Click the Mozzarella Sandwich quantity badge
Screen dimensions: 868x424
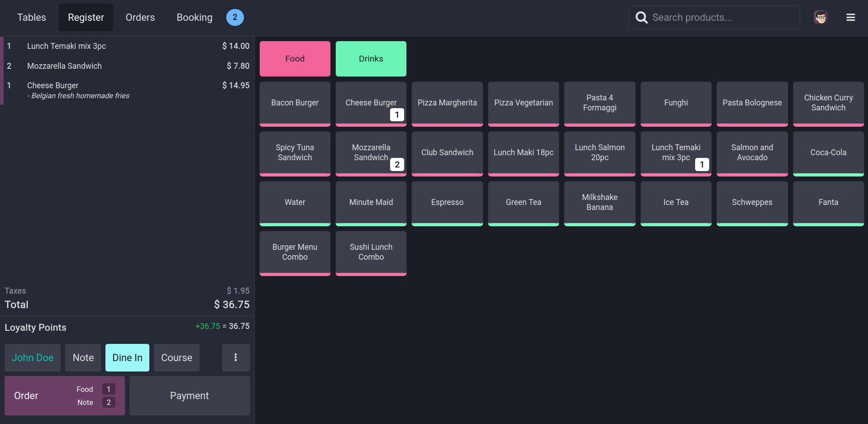pyautogui.click(x=397, y=165)
